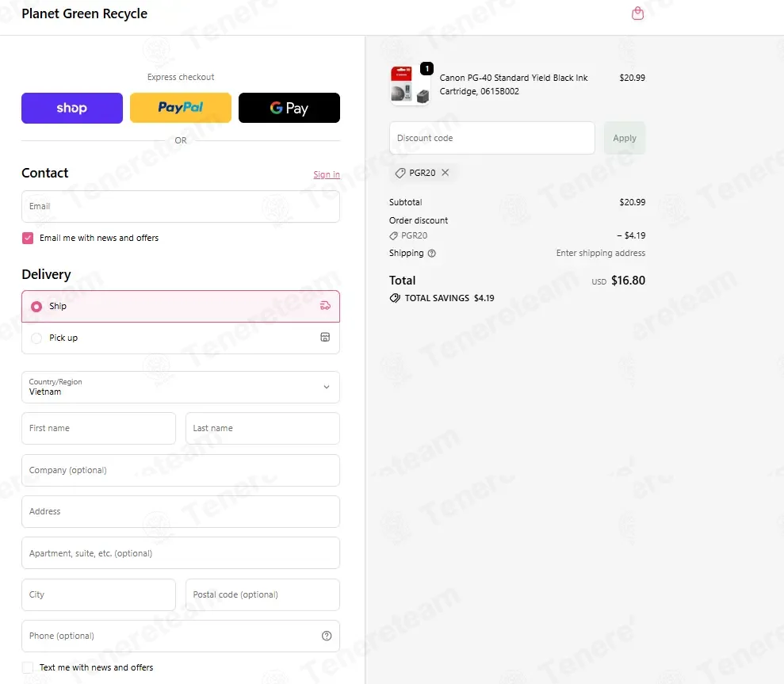Viewport: 784px width, 684px height.
Task: Select the Ship delivery option
Action: pos(181,306)
